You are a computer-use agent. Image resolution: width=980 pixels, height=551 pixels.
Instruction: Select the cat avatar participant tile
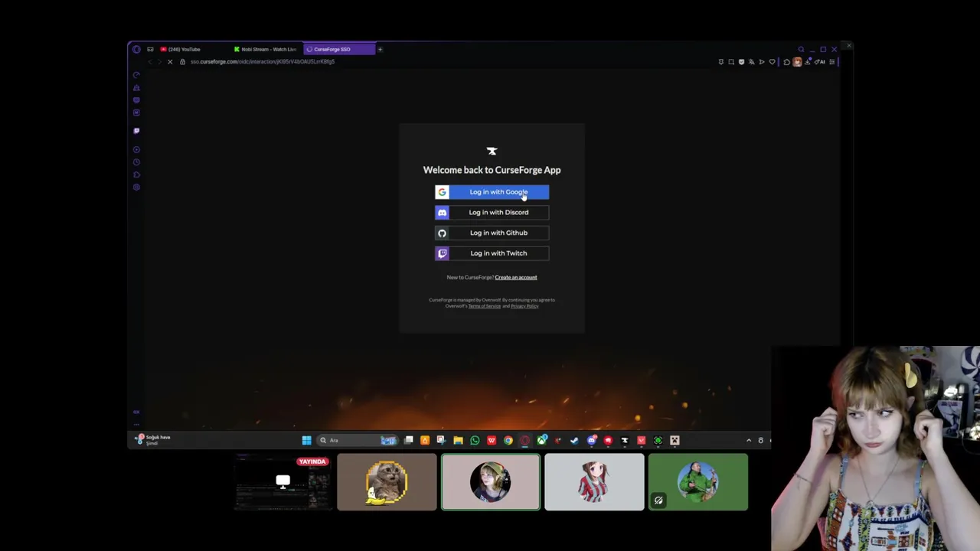click(387, 482)
